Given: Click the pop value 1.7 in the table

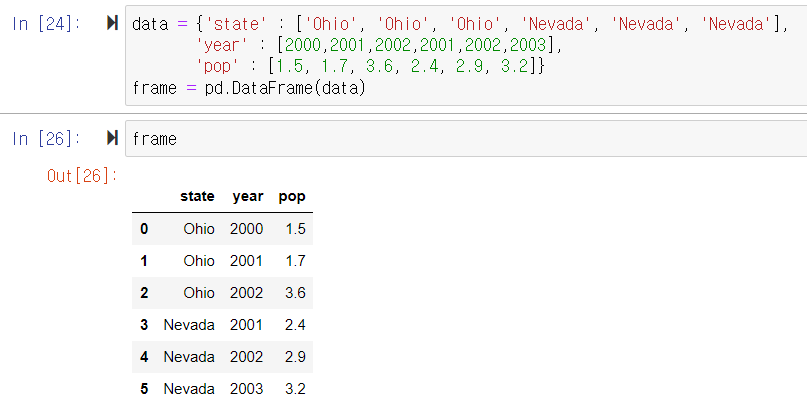Looking at the screenshot, I should [295, 261].
